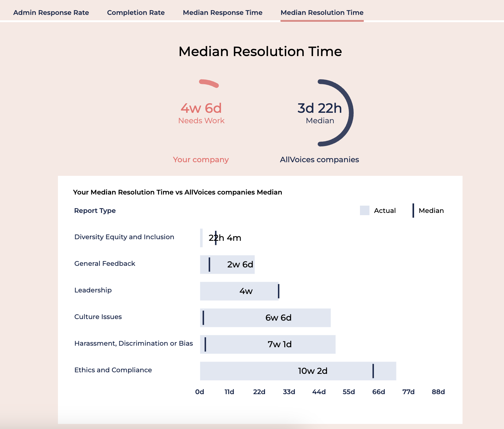Click the '0d' axis tick label

pyautogui.click(x=200, y=392)
